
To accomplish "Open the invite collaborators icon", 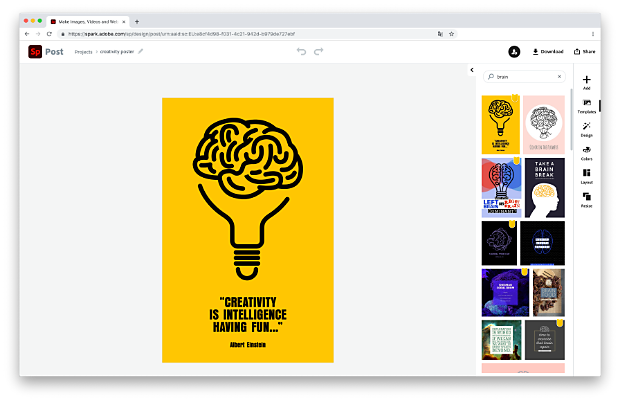I will point(514,52).
